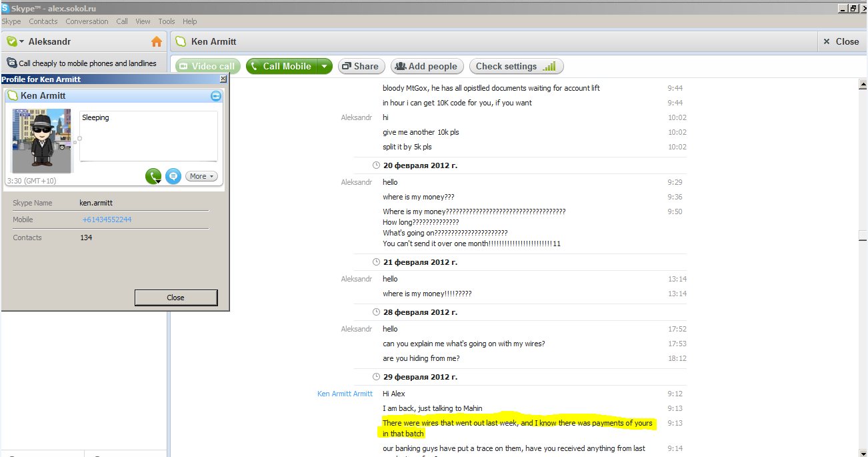Viewport: 868px width, 457px height.
Task: Click the blue video icon in profile header
Action: click(x=215, y=96)
